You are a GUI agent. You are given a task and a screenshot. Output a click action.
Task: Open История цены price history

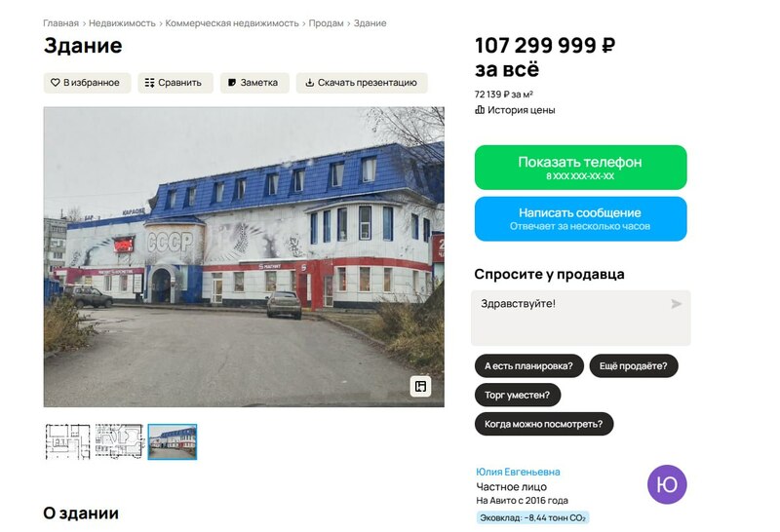click(x=515, y=110)
